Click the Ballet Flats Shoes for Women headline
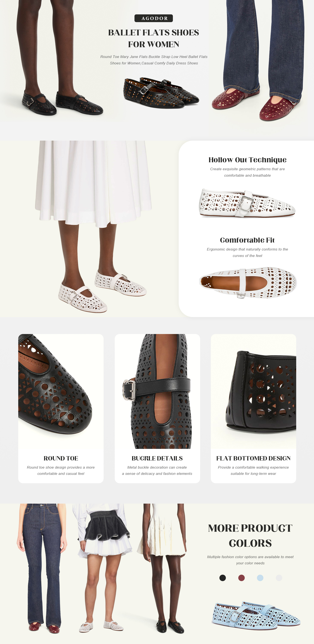Screen dimensions: 314x644 154,38
